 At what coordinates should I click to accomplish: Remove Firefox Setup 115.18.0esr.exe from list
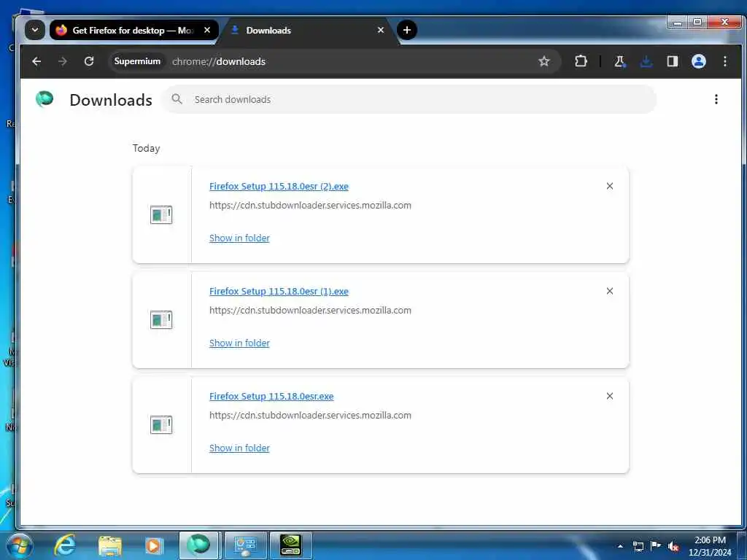tap(610, 396)
